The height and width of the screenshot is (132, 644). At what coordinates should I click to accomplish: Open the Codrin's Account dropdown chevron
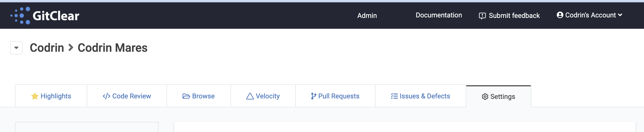pos(620,15)
